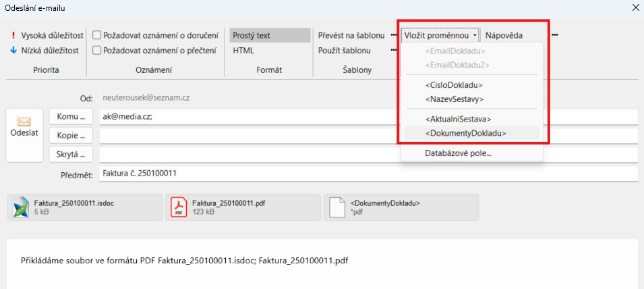The image size is (644, 289).
Task: Open the Faktura_250100011.pdf attachment icon
Action: 179,207
